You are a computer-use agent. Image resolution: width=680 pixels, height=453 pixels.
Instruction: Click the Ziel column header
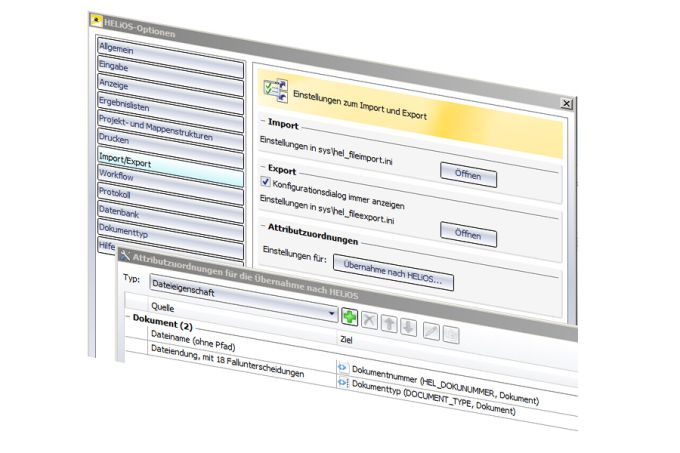tap(346, 340)
